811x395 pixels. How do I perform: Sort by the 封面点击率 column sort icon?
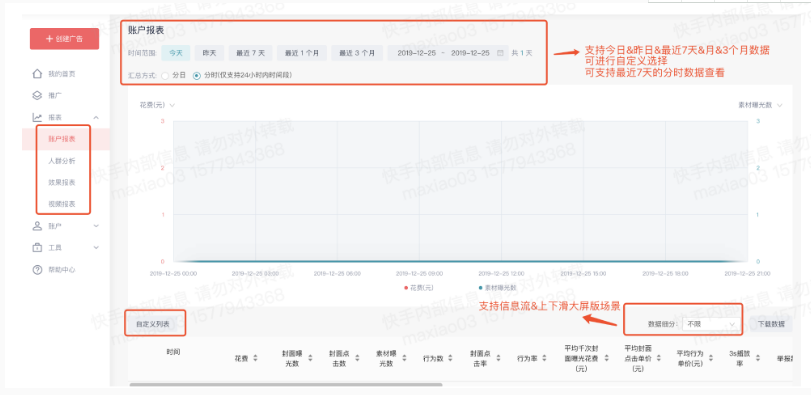pos(498,358)
